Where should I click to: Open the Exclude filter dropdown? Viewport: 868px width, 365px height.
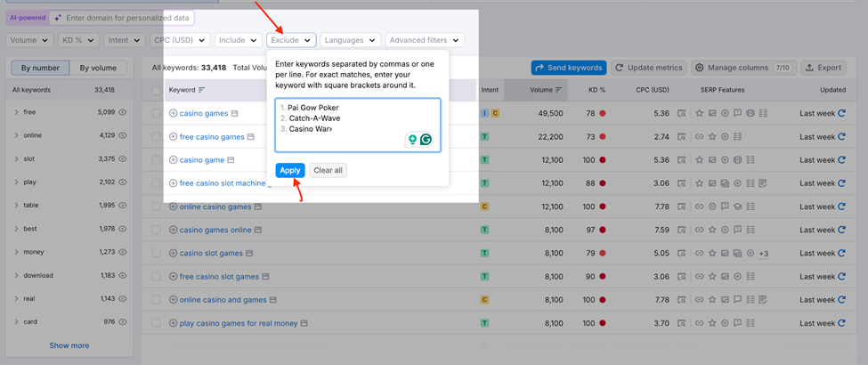tap(291, 40)
